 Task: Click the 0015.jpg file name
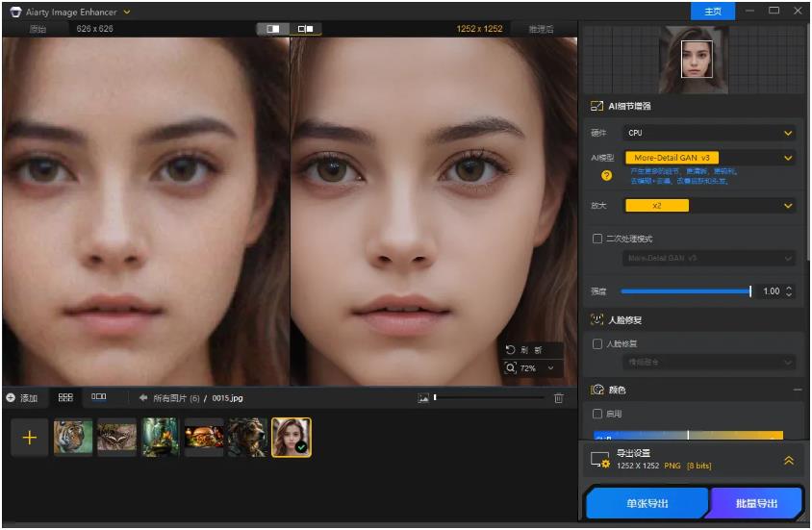[227, 398]
